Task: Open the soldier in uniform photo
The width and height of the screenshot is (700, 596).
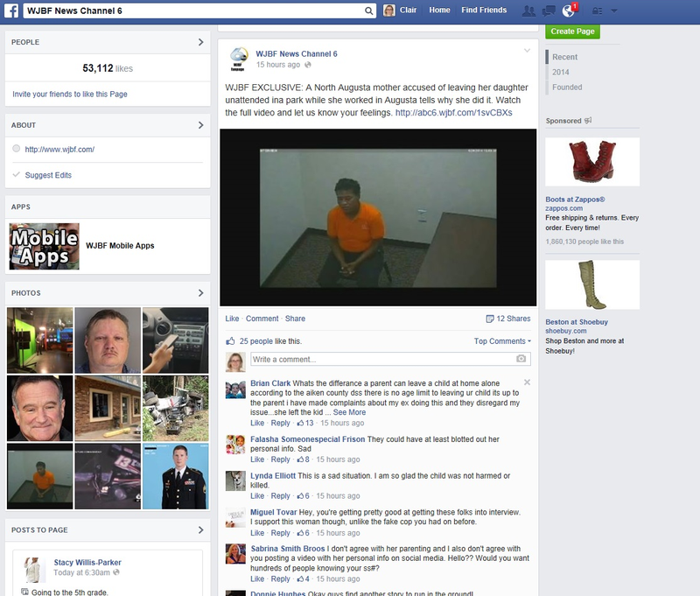Action: point(176,476)
